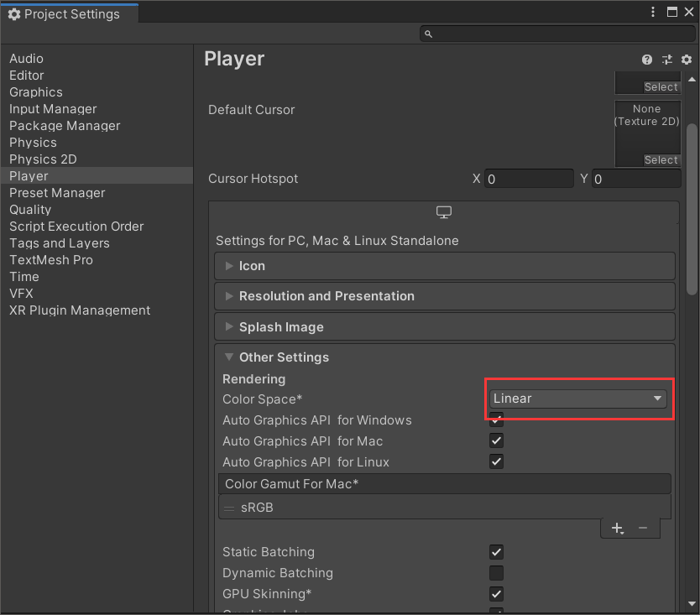This screenshot has width=700, height=615.
Task: Select the PC Standalone platform monitor icon
Action: pyautogui.click(x=444, y=212)
